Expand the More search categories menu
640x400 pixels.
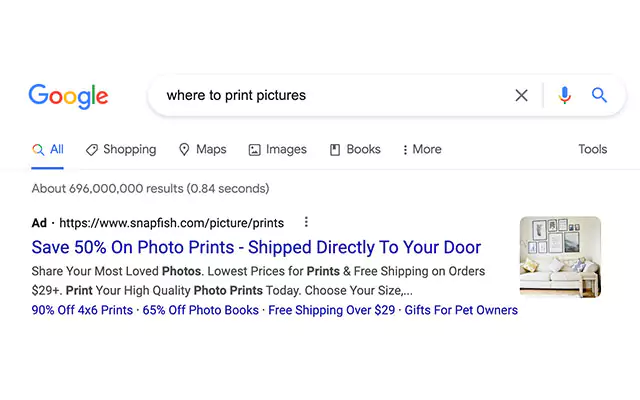pyautogui.click(x=421, y=150)
